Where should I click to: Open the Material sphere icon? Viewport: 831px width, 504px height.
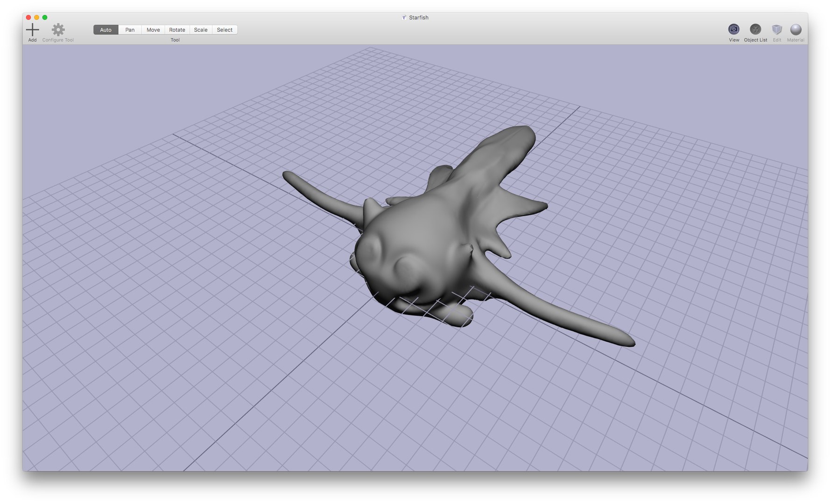click(796, 29)
